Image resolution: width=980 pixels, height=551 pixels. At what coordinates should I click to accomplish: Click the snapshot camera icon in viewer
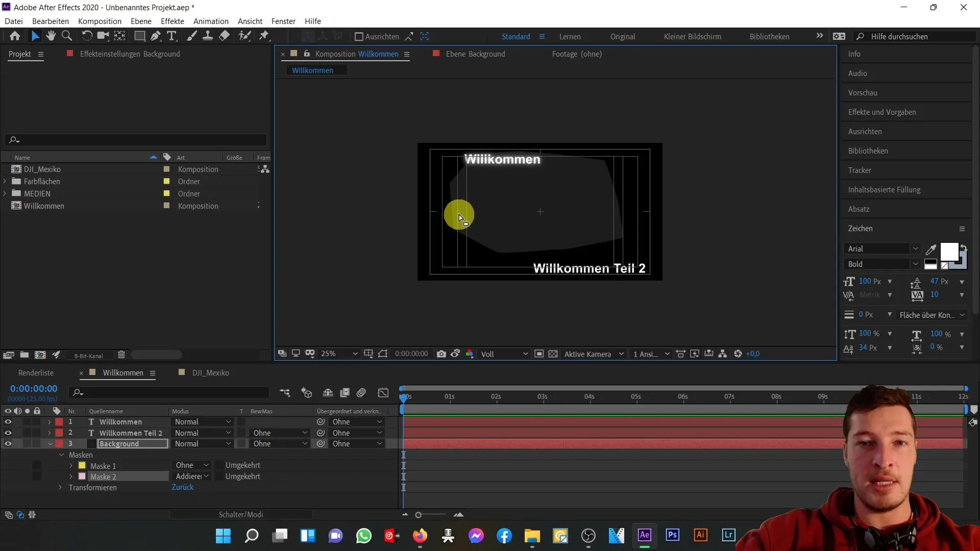pyautogui.click(x=442, y=354)
